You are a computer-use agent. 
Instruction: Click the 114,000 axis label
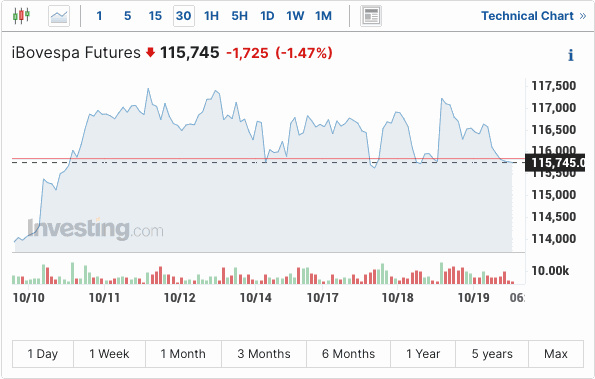[554, 239]
